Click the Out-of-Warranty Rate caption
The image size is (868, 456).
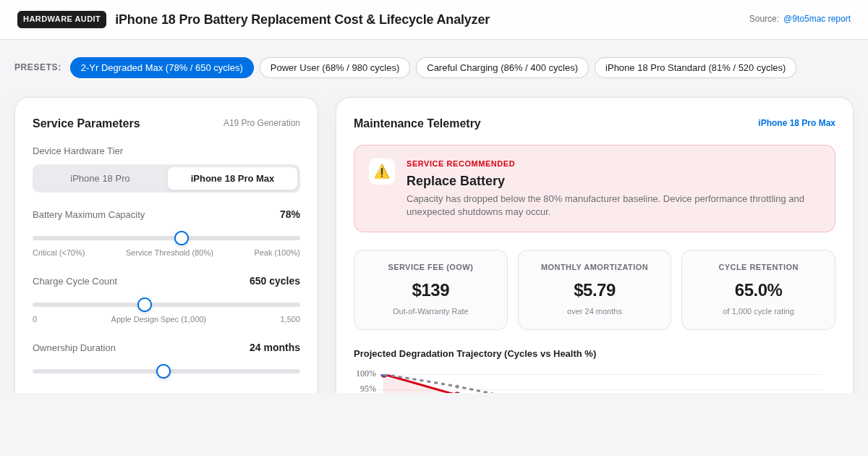click(x=430, y=311)
